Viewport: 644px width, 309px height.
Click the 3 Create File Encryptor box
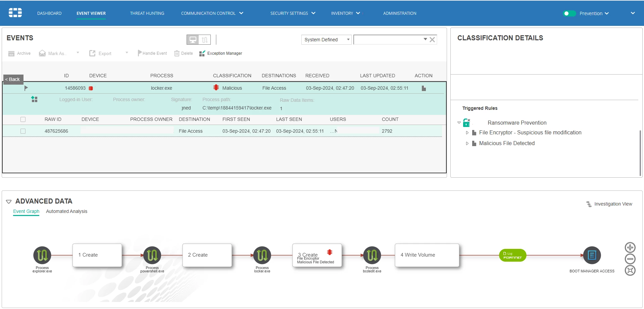tap(317, 255)
